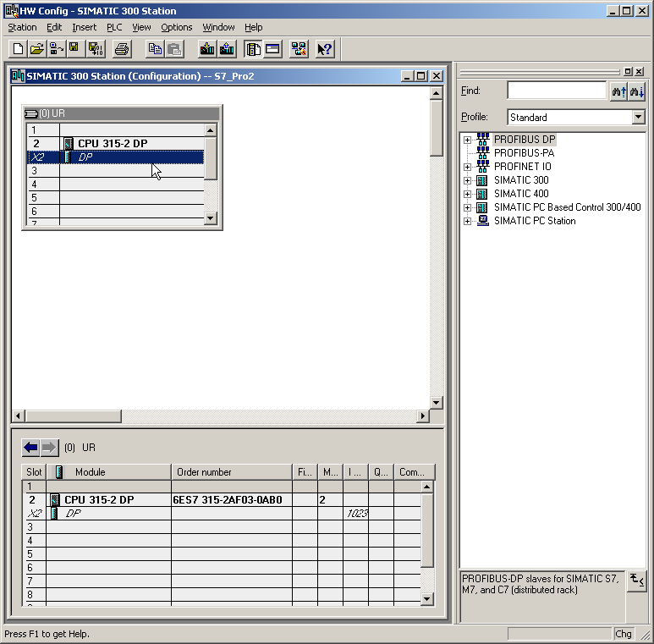Image resolution: width=654 pixels, height=644 pixels.
Task: Expand the PROFIBUS DP tree node
Action: point(467,140)
